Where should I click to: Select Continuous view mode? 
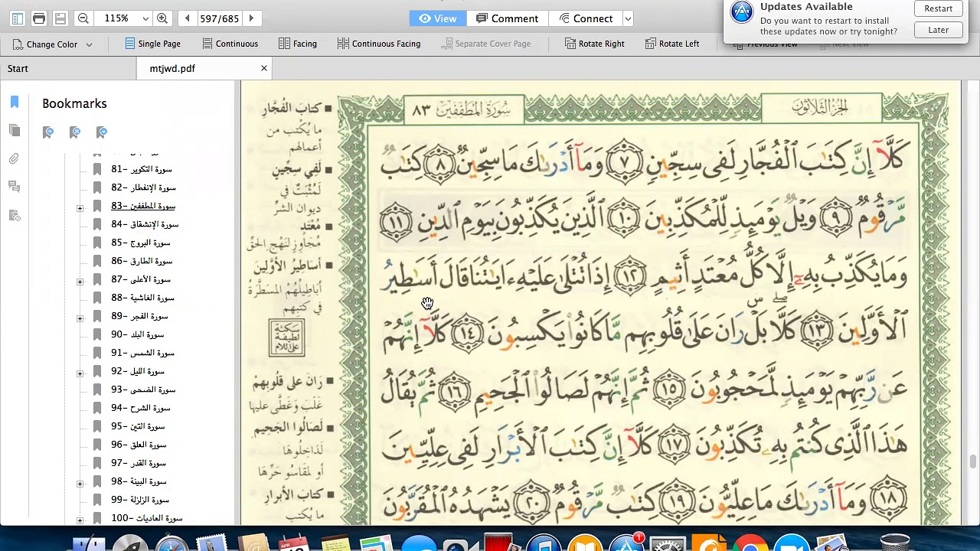(229, 44)
